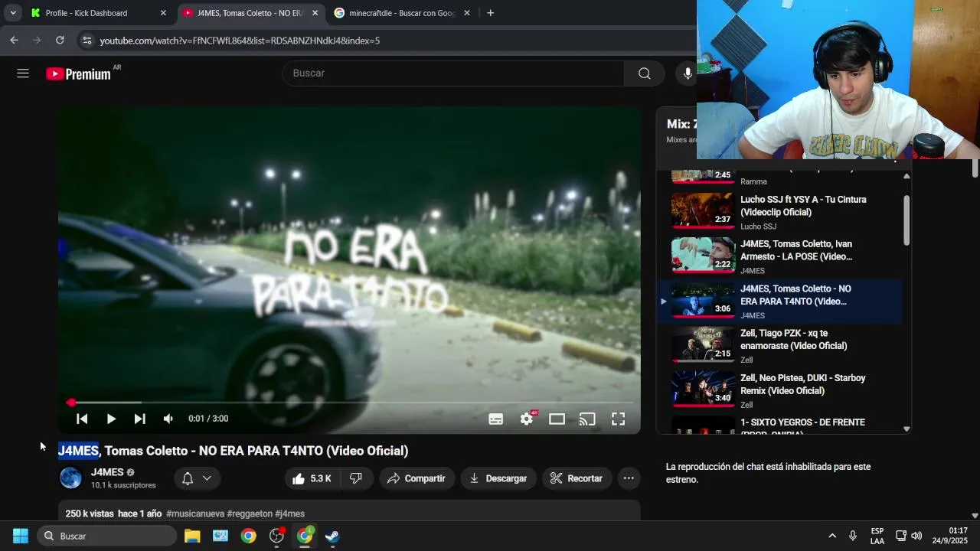
Task: Start voice search with microphone icon
Action: 688,73
